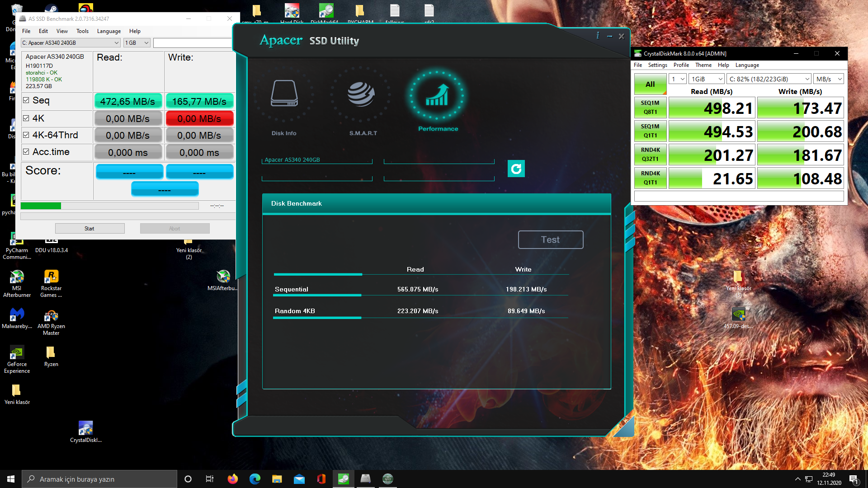Open the Mail app from taskbar
This screenshot has height=488, width=868.
pyautogui.click(x=299, y=479)
